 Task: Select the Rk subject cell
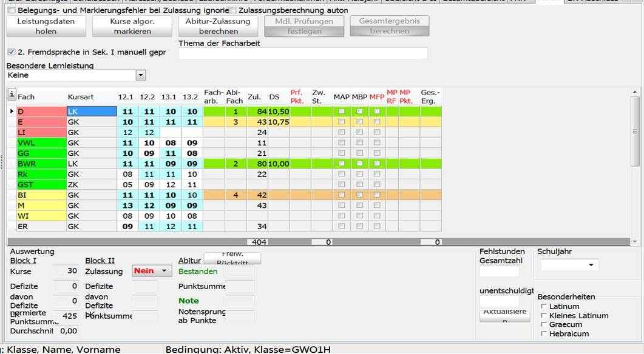pyautogui.click(x=41, y=175)
